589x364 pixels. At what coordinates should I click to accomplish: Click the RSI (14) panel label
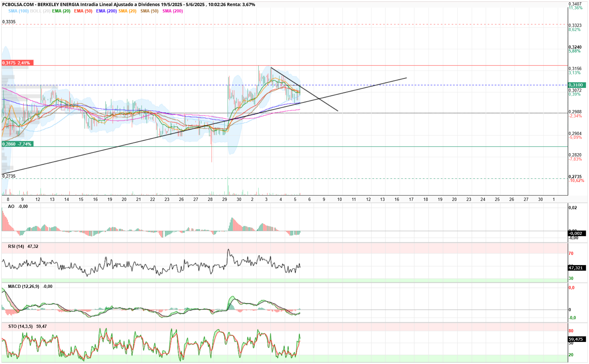(16, 246)
